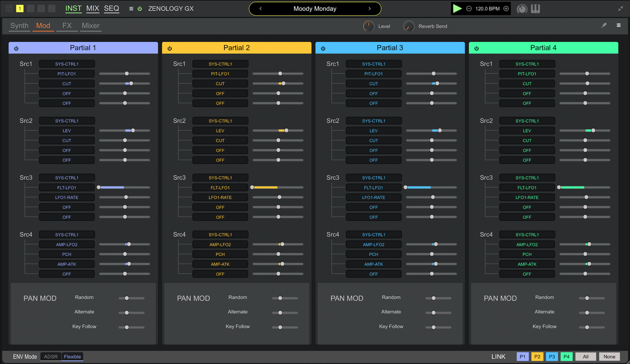Click the wrench tool icon
This screenshot has width=630, height=364.
[x=604, y=25]
